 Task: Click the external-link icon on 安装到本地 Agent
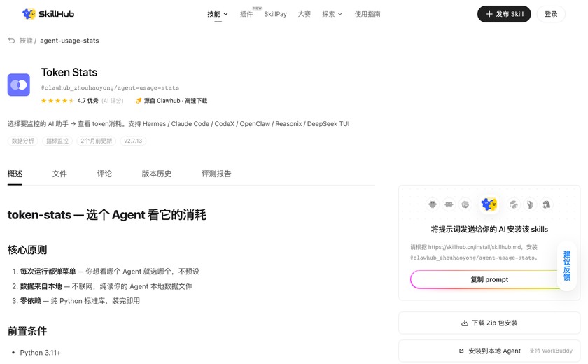pyautogui.click(x=461, y=351)
